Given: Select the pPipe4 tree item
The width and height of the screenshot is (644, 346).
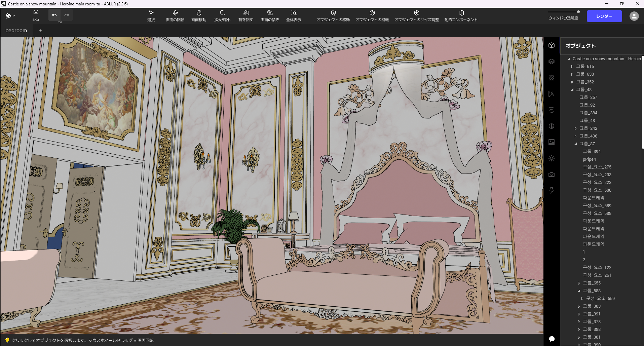Looking at the screenshot, I should [x=589, y=159].
